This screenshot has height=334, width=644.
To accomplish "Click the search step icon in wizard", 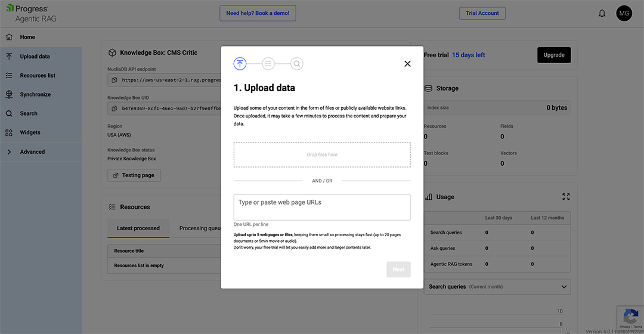I will [x=297, y=64].
